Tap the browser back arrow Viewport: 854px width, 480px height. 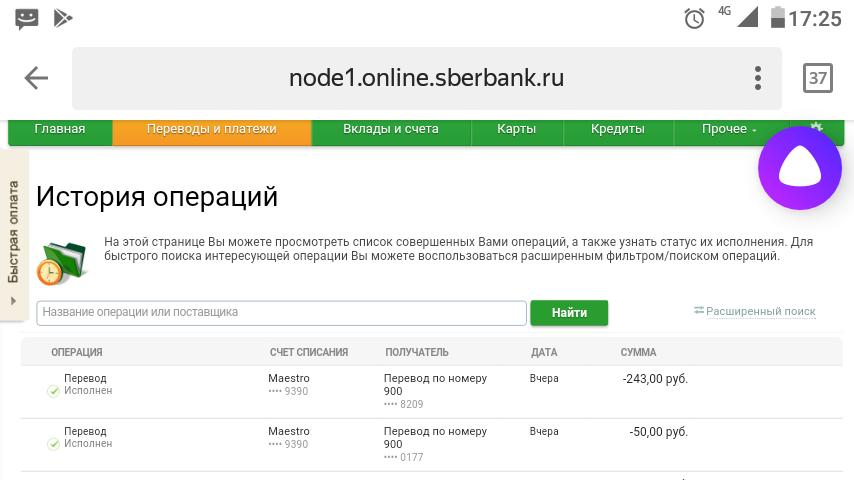(x=36, y=78)
